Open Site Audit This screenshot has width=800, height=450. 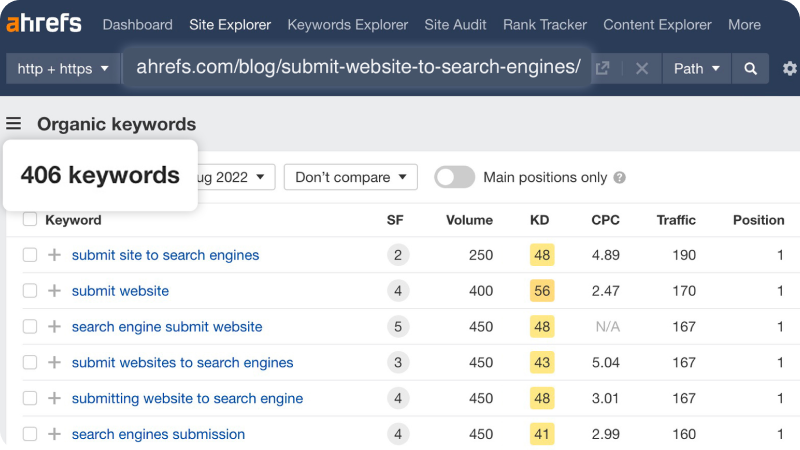[455, 24]
